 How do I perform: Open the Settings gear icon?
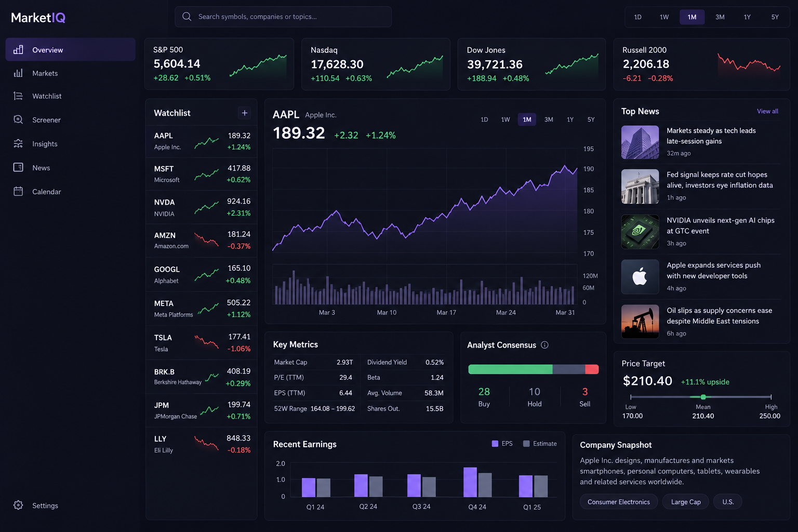tap(18, 505)
